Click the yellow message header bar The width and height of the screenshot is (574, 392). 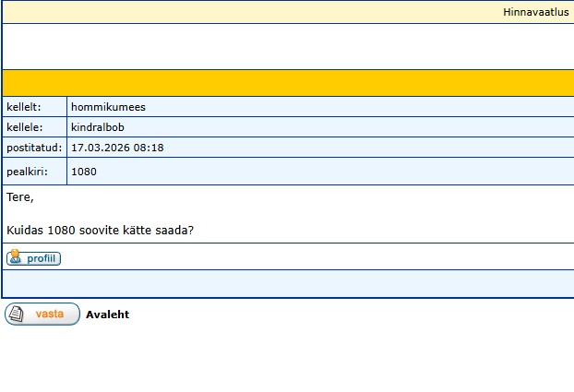pyautogui.click(x=287, y=82)
